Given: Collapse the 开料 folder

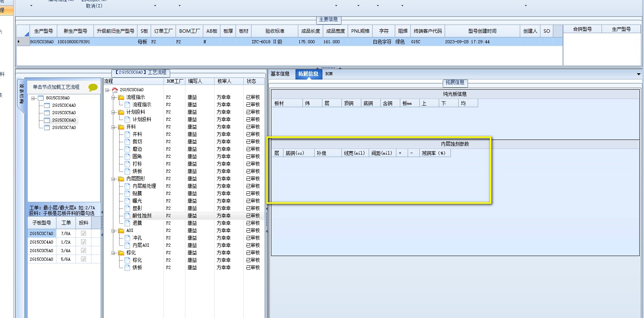Looking at the screenshot, I should (x=113, y=127).
